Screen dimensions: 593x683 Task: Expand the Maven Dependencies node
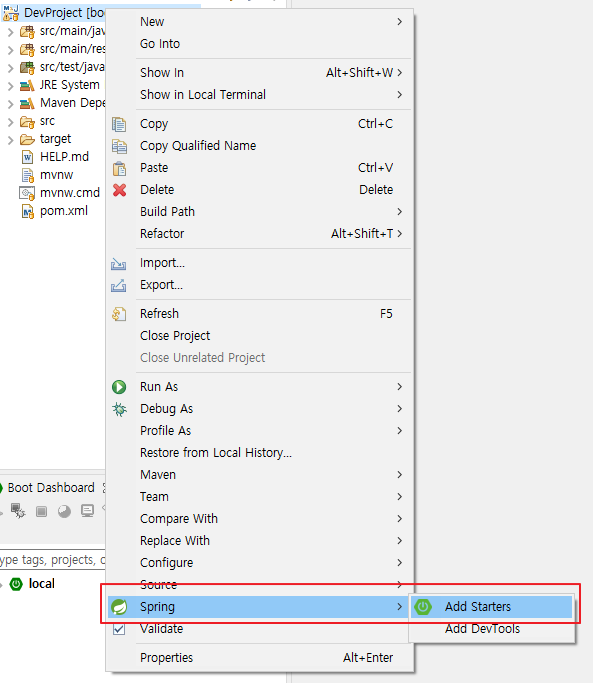tap(11, 104)
